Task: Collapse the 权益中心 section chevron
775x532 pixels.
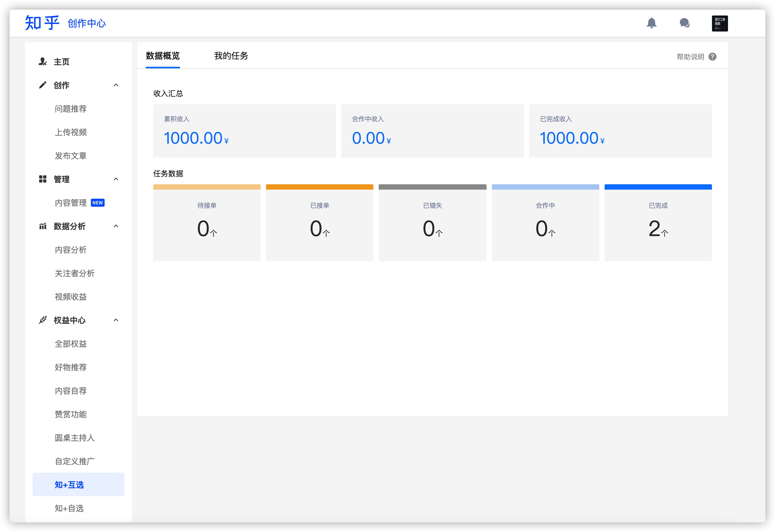Action: pyautogui.click(x=116, y=320)
